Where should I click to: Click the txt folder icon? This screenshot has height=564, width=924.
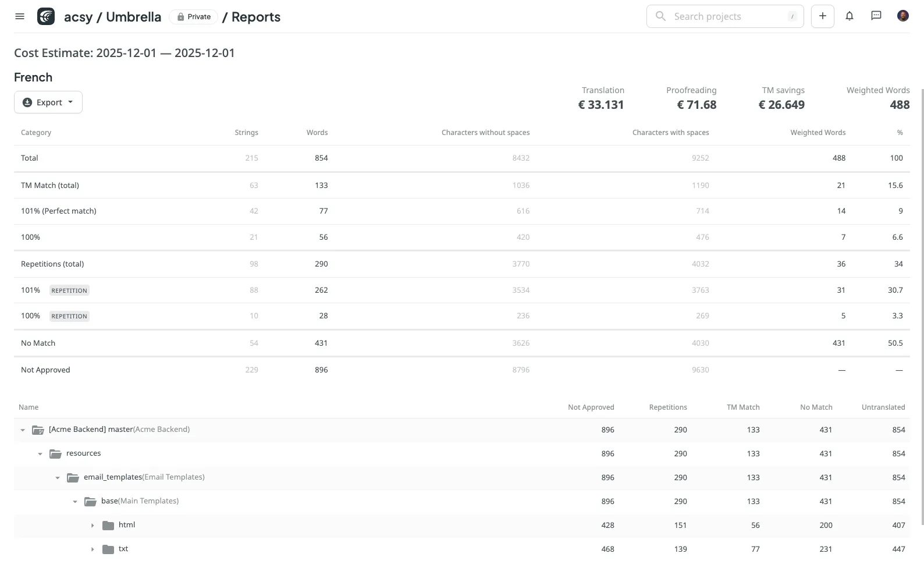[x=108, y=549]
